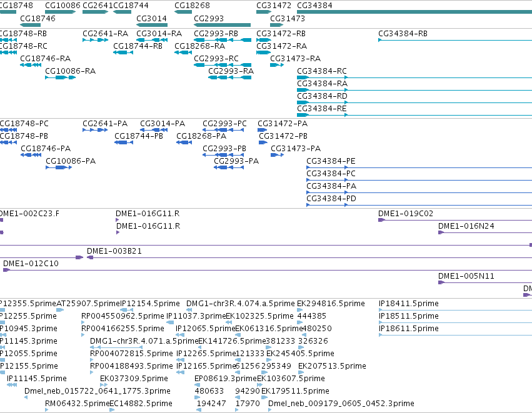Image resolution: width=532 pixels, height=413 pixels.
Task: Click protein CG31472-PB
Action: click(x=283, y=136)
